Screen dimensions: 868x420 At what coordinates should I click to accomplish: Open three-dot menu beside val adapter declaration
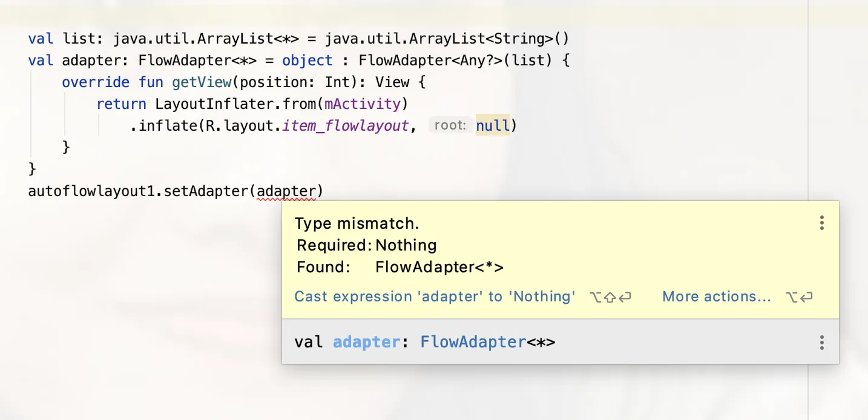(x=821, y=343)
